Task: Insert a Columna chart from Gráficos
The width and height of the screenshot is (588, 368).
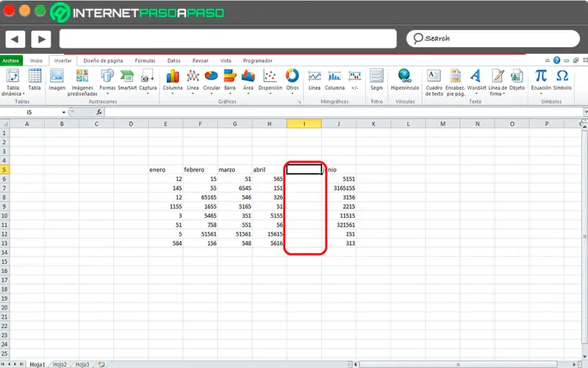Action: pos(173,81)
